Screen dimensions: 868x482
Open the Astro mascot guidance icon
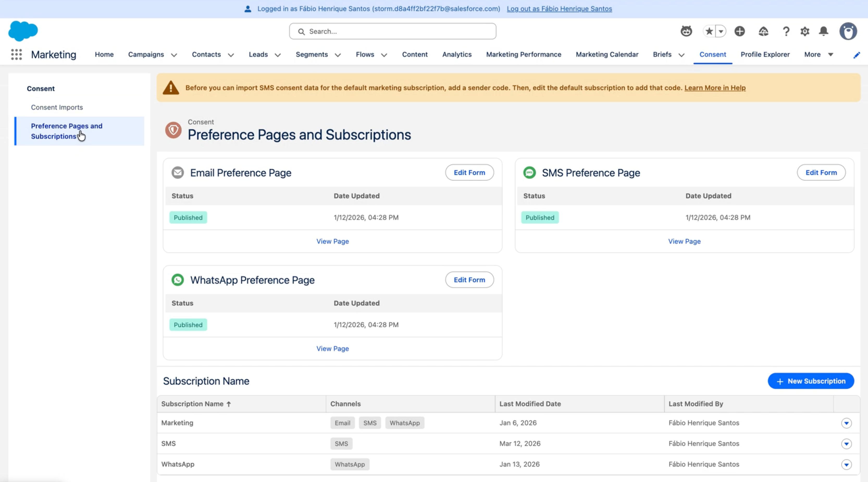(x=686, y=31)
